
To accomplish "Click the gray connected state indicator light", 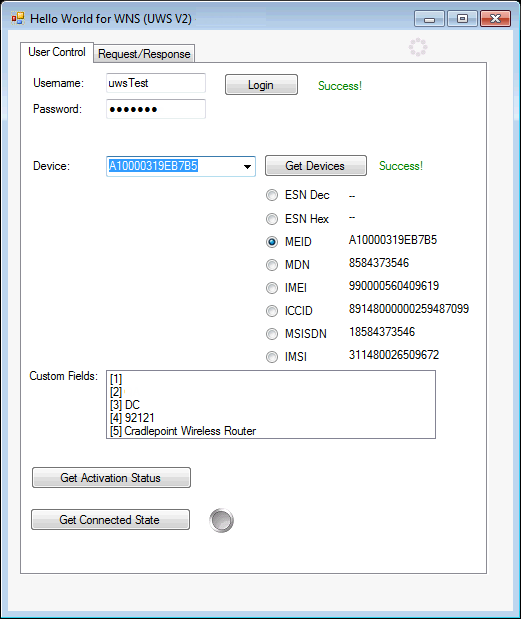I will coord(221,520).
